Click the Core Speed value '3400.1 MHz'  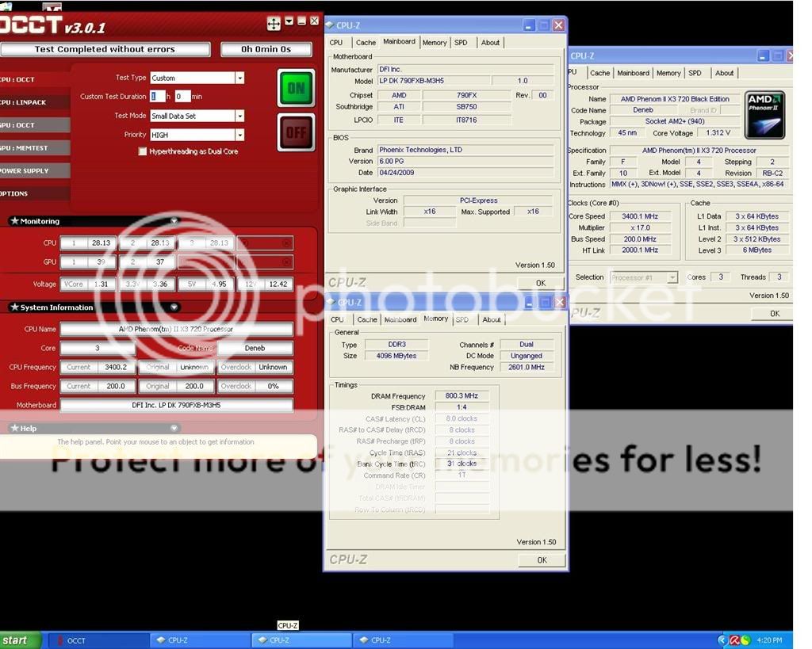pos(640,216)
